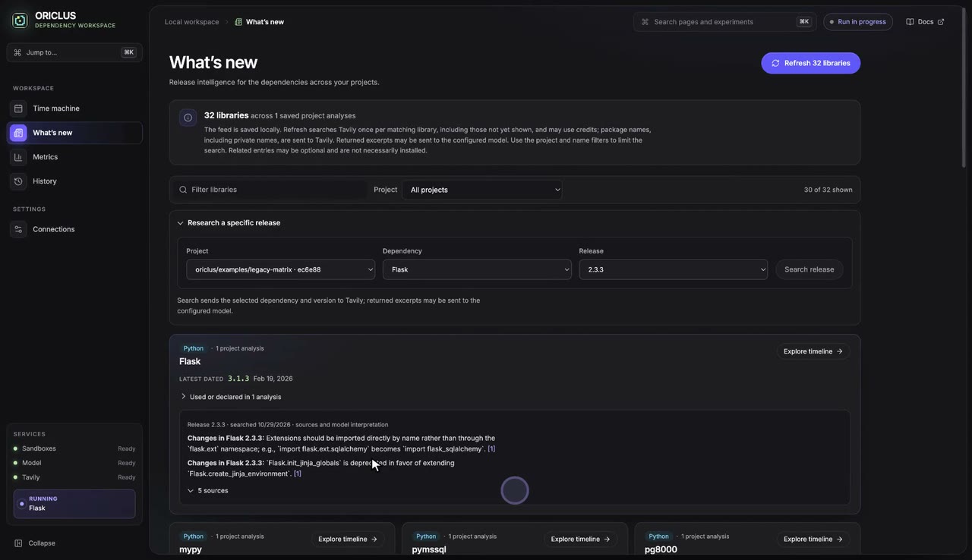
Task: Click the page scrollbar thumb
Action: (x=964, y=87)
